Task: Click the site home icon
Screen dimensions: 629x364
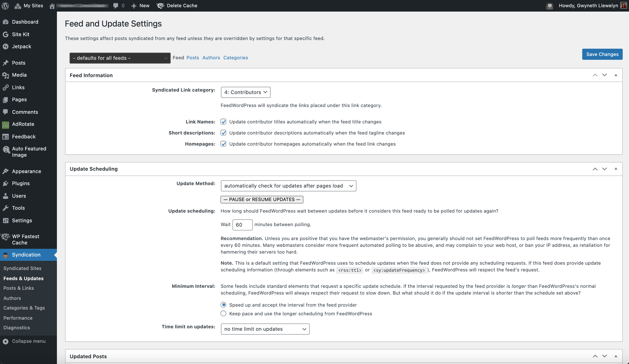Action: [x=52, y=6]
